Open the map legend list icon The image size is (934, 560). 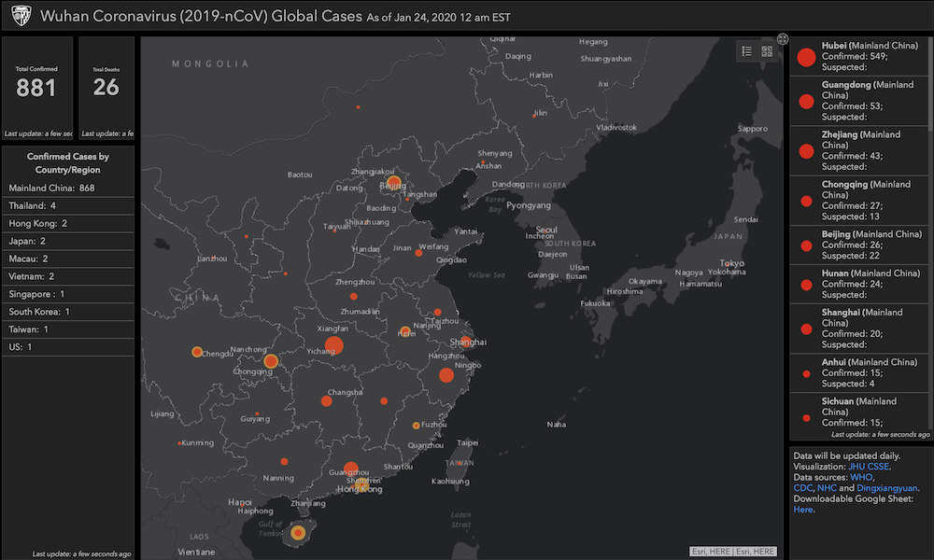point(746,51)
